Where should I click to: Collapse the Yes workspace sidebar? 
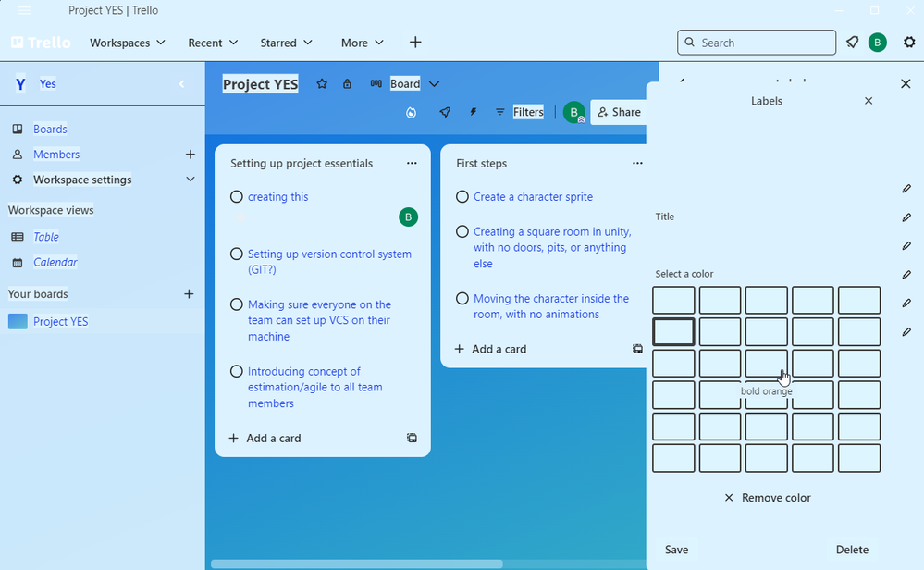point(181,83)
